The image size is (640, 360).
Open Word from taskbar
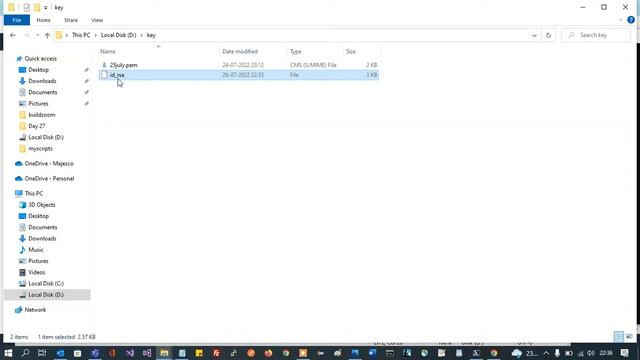pyautogui.click(x=372, y=353)
